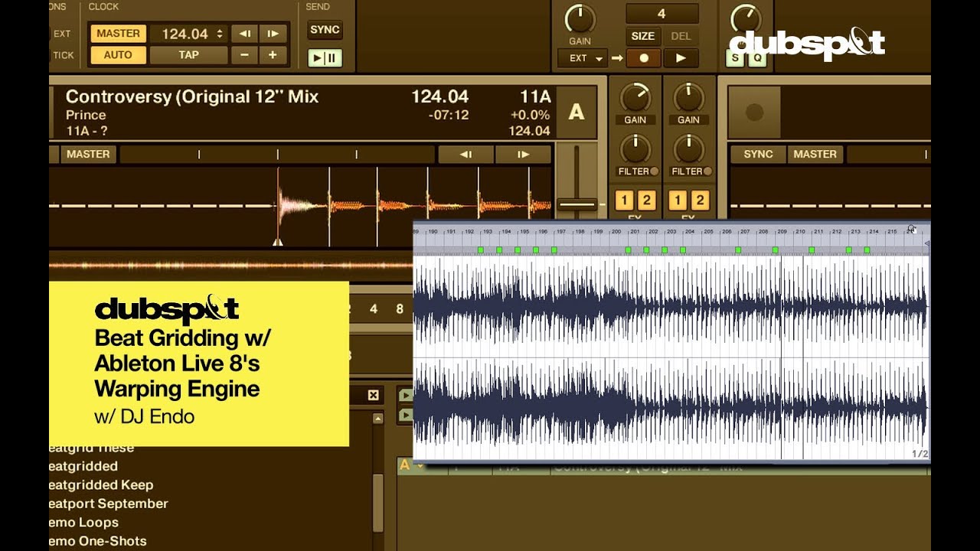Click the FILTER knob on the Deck B-side channel

coord(688,148)
